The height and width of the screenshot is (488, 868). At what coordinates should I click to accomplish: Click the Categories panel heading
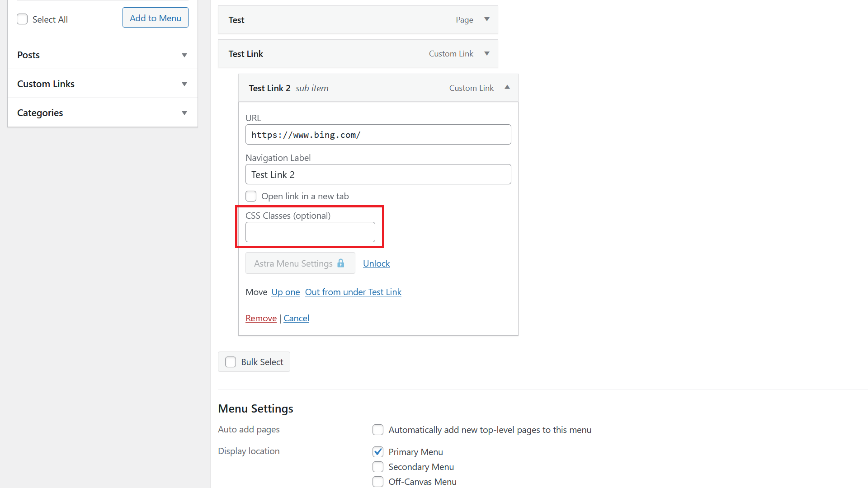(x=40, y=113)
